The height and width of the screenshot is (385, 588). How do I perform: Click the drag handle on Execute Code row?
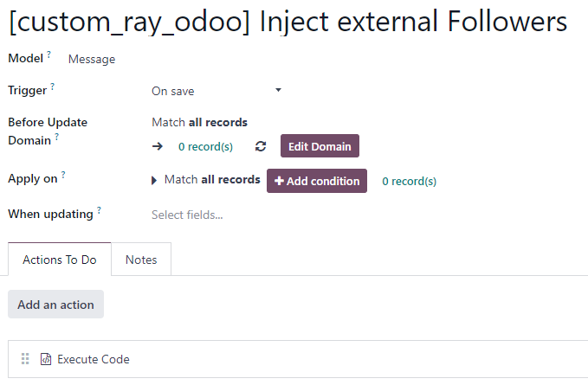tap(25, 359)
